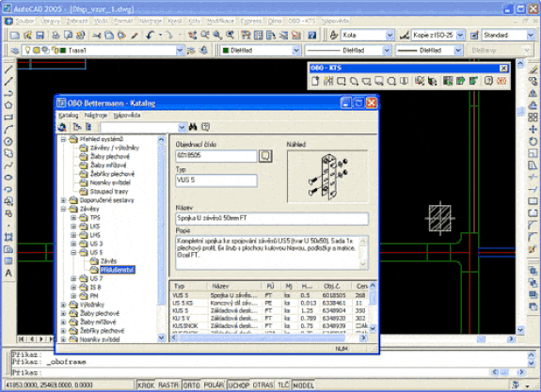Image resolution: width=541 pixels, height=392 pixels.
Task: Click the Typ field containing VUS 5
Action: tap(216, 180)
